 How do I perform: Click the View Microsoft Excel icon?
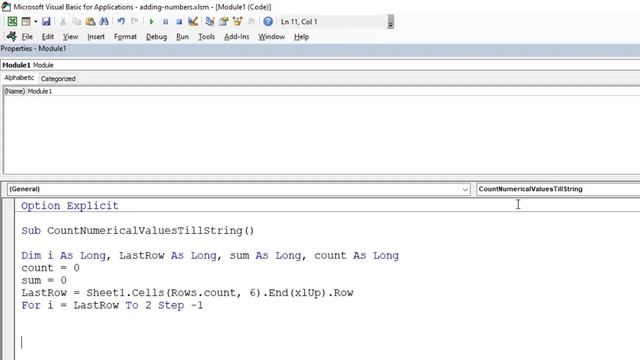click(x=12, y=22)
